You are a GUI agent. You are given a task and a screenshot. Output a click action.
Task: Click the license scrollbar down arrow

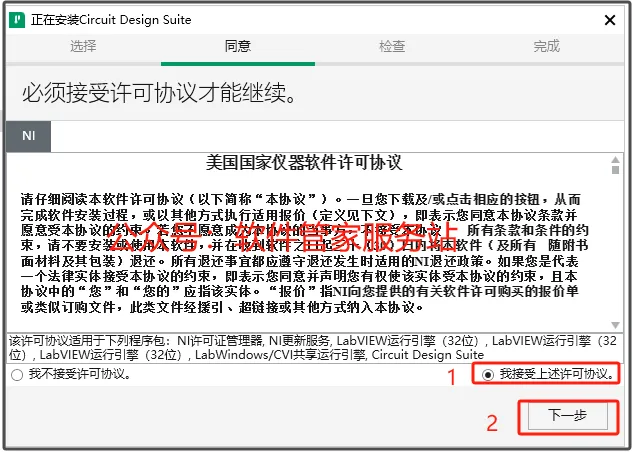615,325
